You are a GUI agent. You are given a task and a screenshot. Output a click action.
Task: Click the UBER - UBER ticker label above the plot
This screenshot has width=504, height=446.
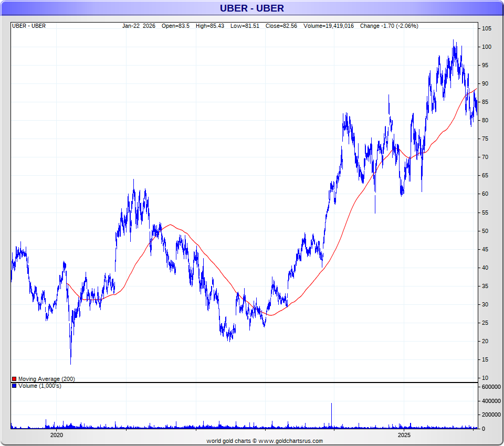click(x=29, y=26)
